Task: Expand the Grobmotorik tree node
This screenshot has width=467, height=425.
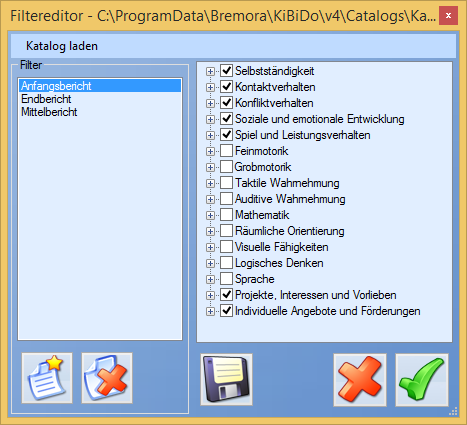Action: pos(210,167)
